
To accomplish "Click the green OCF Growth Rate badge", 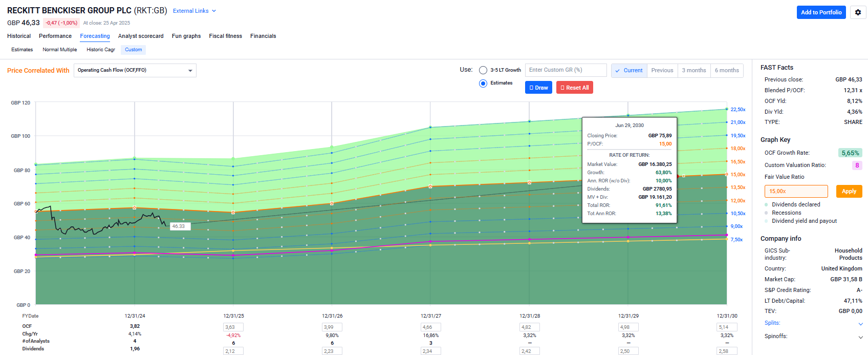I will click(x=851, y=153).
